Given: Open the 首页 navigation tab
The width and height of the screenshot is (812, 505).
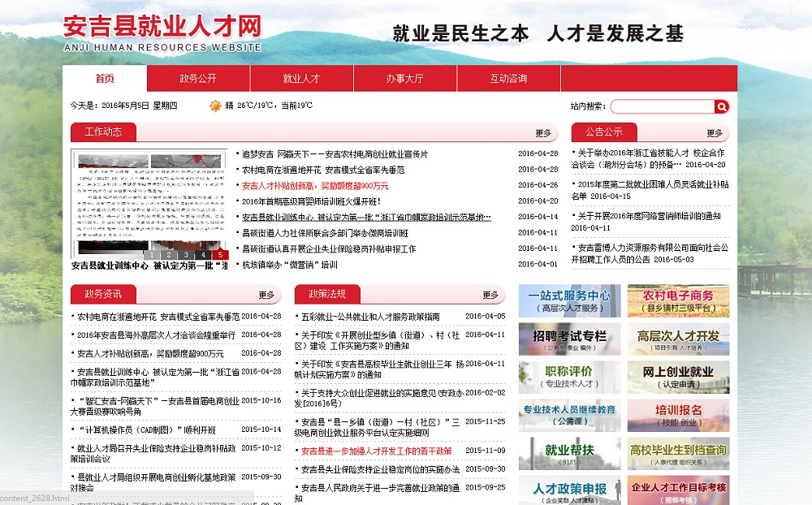Looking at the screenshot, I should [x=105, y=78].
